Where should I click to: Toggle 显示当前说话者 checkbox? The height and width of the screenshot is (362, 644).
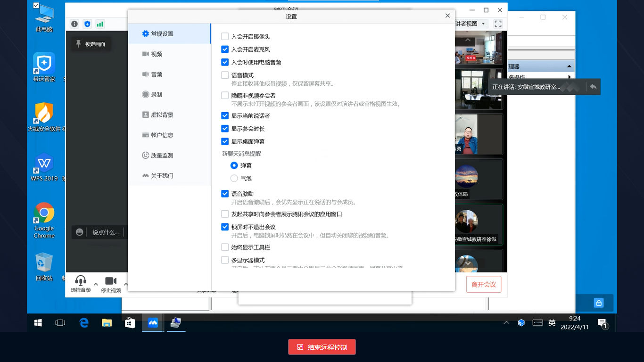click(225, 115)
